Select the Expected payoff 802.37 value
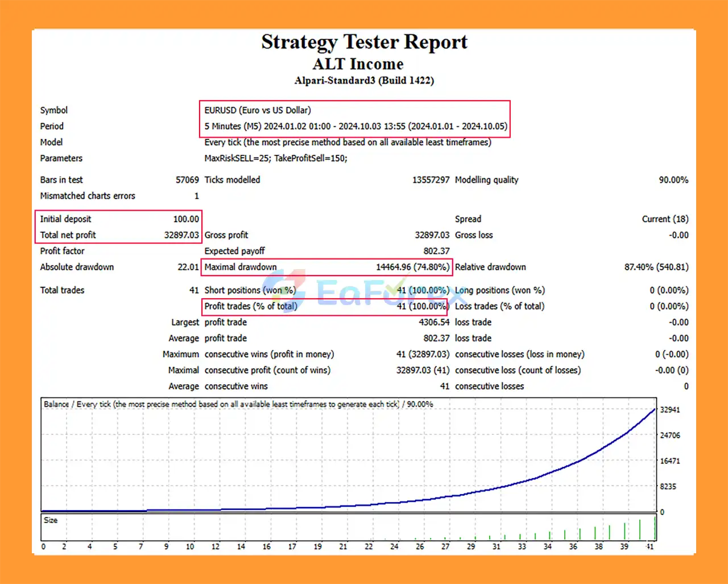 tap(436, 251)
